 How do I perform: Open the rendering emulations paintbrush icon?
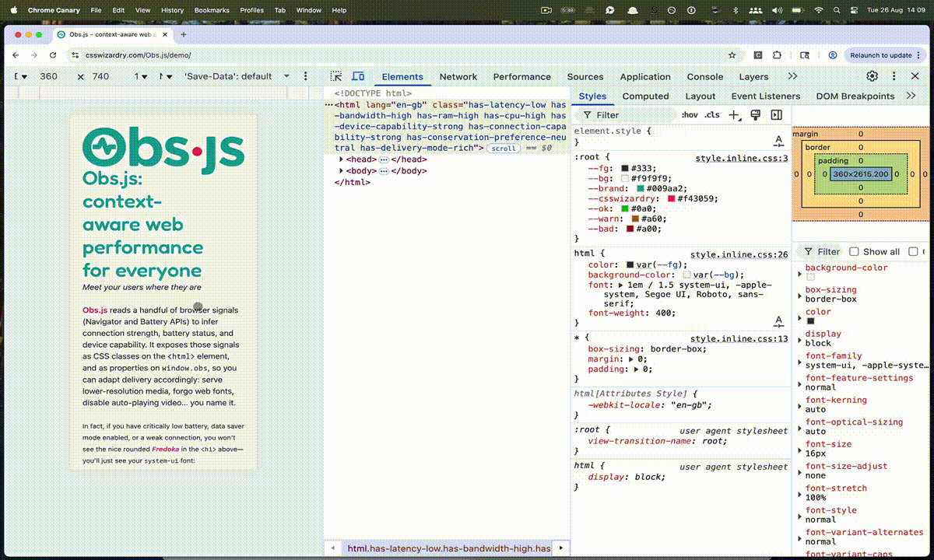(x=755, y=115)
